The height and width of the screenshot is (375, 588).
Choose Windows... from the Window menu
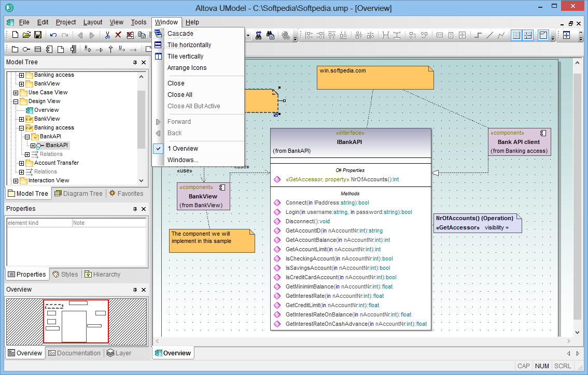[x=199, y=160]
